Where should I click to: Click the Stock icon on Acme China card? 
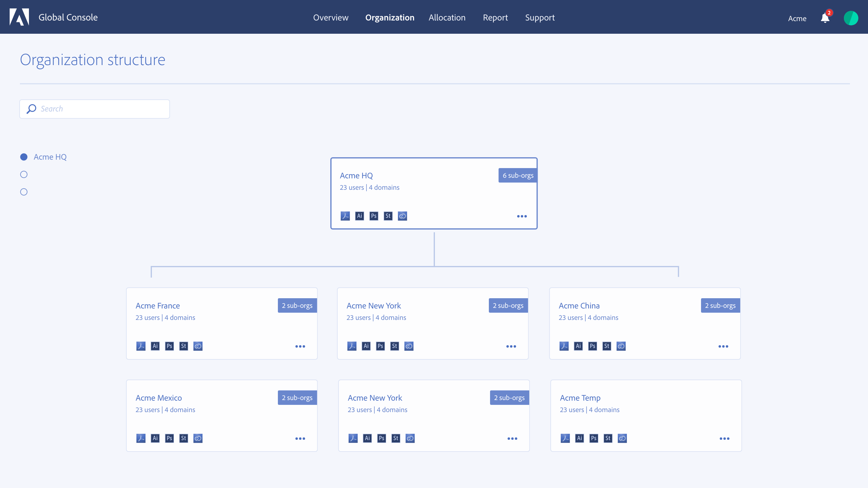click(x=606, y=346)
